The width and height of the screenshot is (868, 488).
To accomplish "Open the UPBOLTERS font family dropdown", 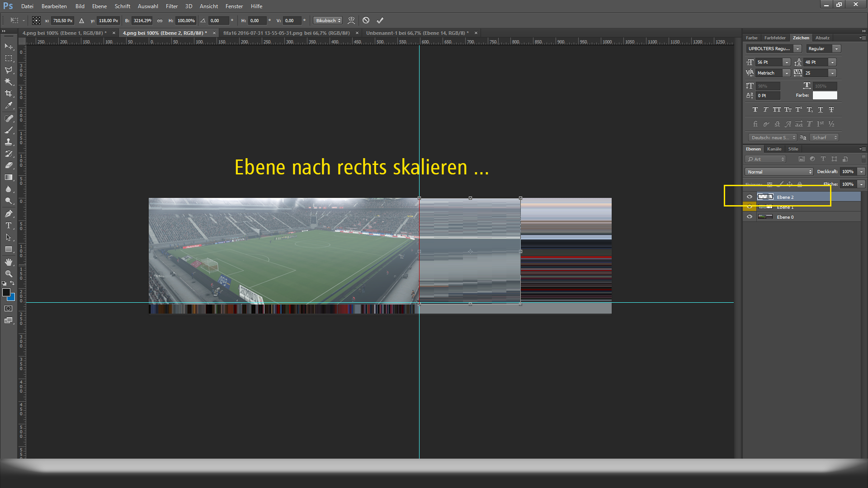I will [x=798, y=48].
